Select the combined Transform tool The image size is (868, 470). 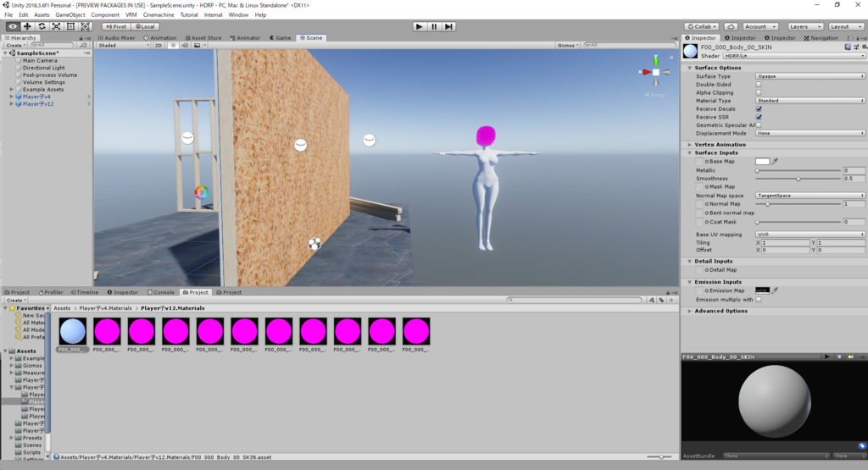pyautogui.click(x=86, y=26)
